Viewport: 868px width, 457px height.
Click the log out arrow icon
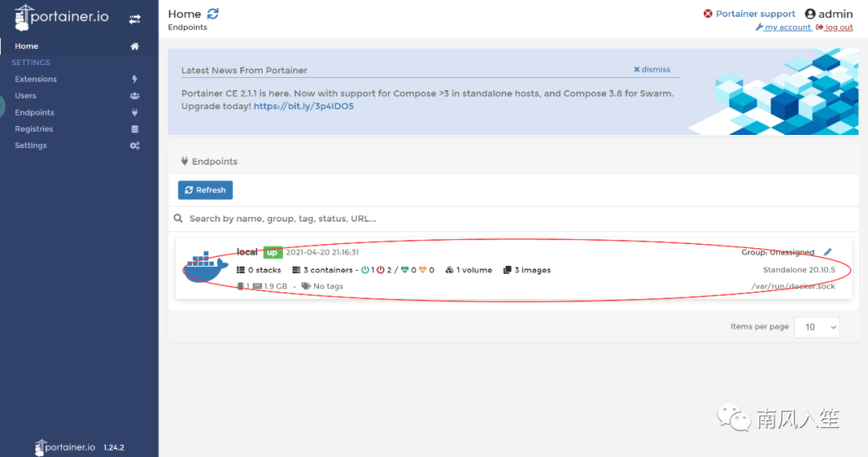(x=819, y=27)
